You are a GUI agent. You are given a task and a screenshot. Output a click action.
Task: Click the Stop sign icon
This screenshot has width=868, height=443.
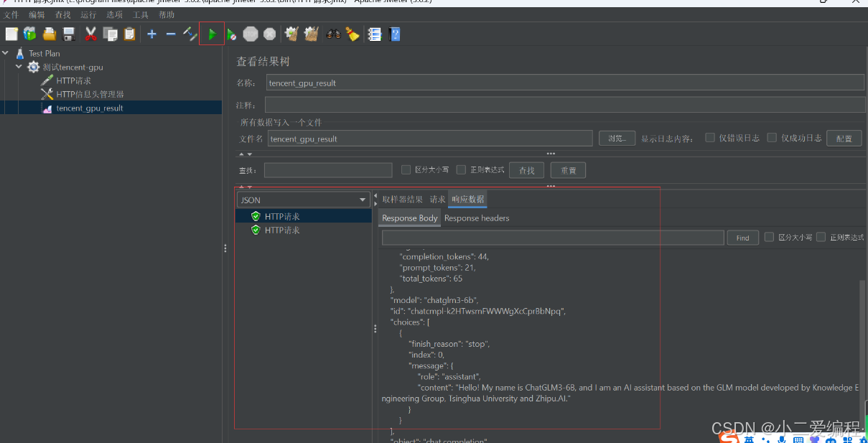(251, 34)
